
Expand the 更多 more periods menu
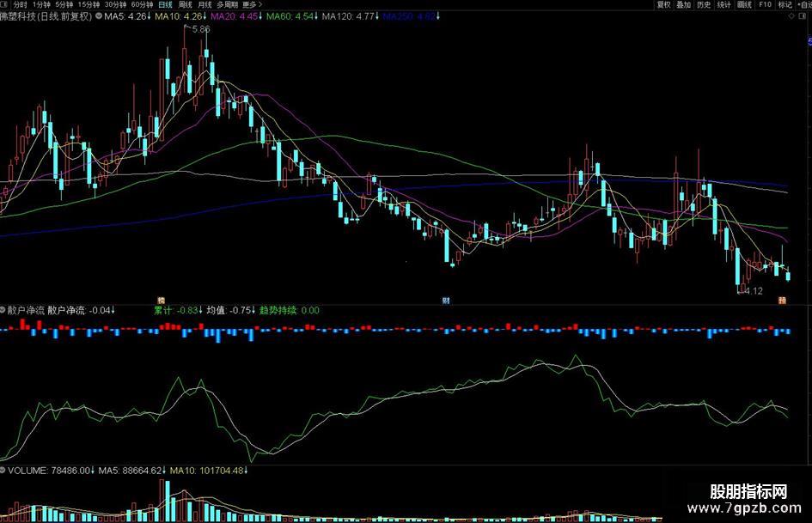click(x=253, y=4)
